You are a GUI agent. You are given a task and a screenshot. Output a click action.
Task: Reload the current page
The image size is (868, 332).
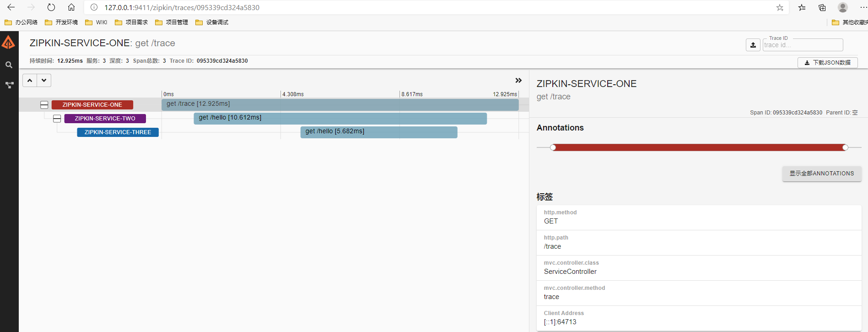pyautogui.click(x=51, y=7)
